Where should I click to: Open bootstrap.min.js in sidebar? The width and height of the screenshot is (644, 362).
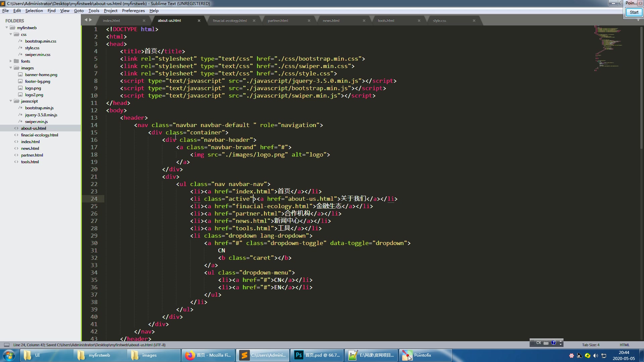(x=39, y=108)
